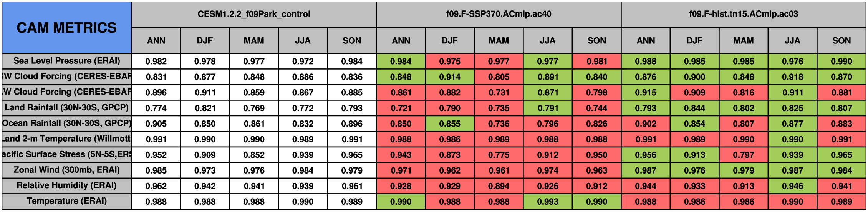
Task: Select the f09.F-hist.tn15.ACmip.ac03 group header
Action: point(743,14)
